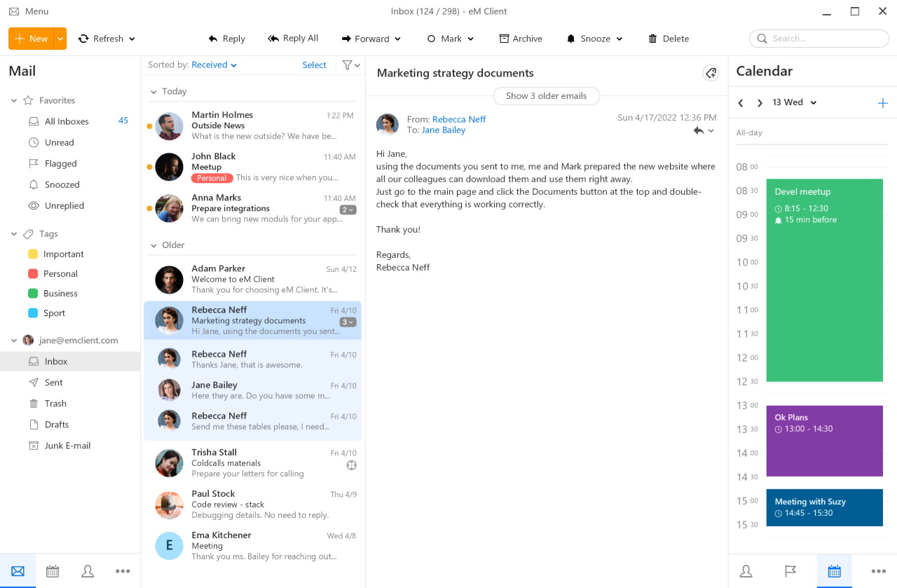Click the tag icon beside email subject
Image resolution: width=897 pixels, height=588 pixels.
pyautogui.click(x=711, y=73)
